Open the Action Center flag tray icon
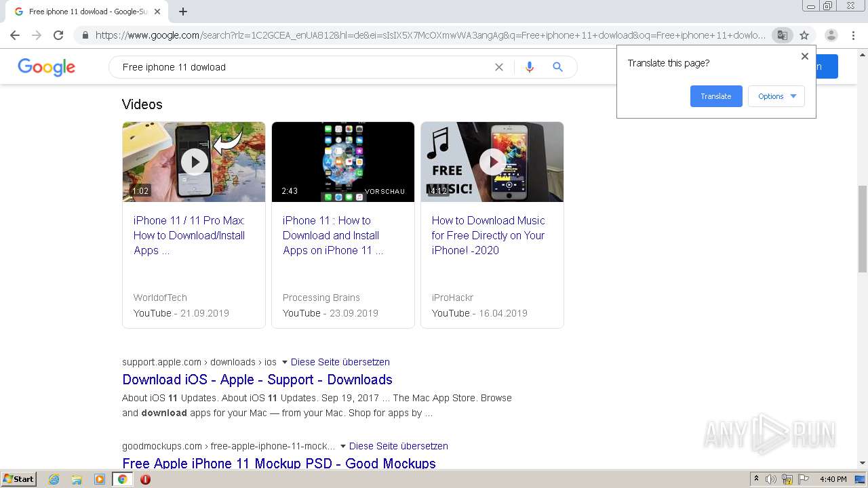 point(803,479)
